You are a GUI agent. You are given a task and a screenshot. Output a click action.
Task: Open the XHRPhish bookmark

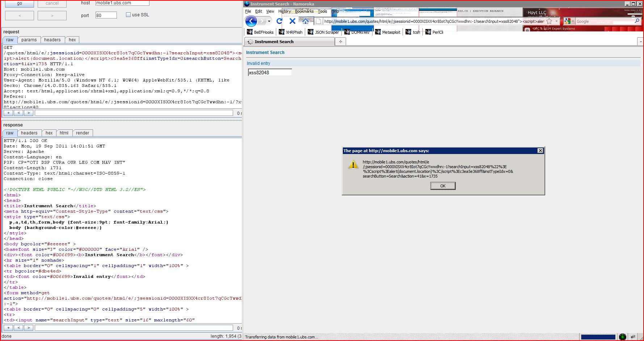[x=291, y=32]
